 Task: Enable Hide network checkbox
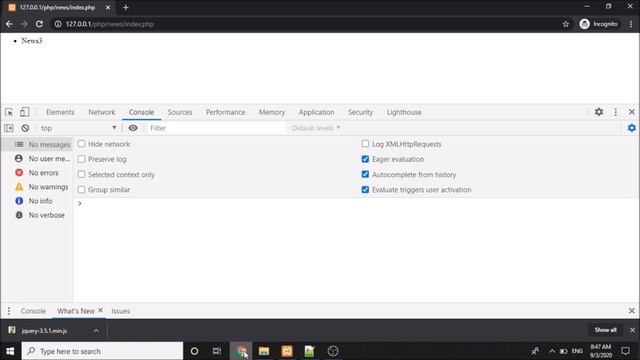pos(82,144)
